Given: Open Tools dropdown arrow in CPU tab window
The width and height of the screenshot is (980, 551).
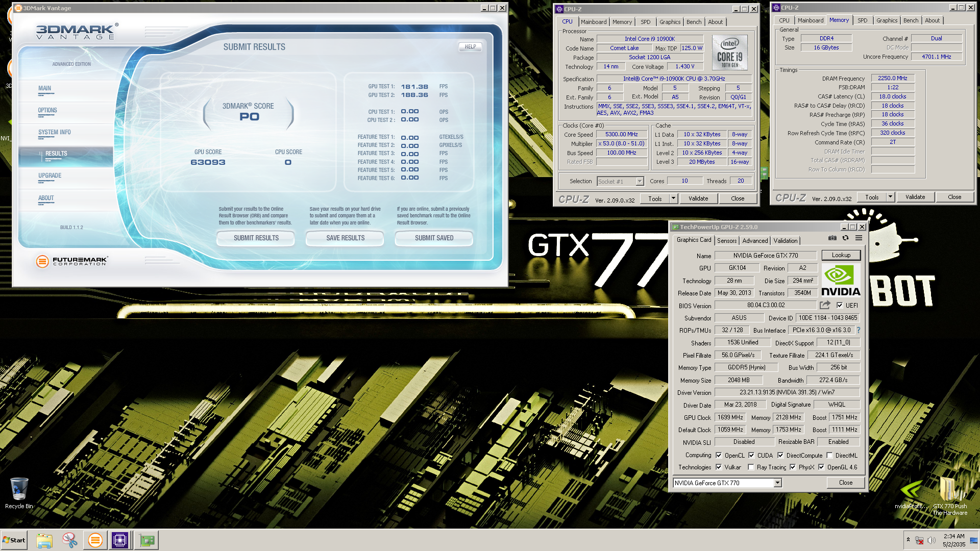Looking at the screenshot, I should tap(673, 198).
